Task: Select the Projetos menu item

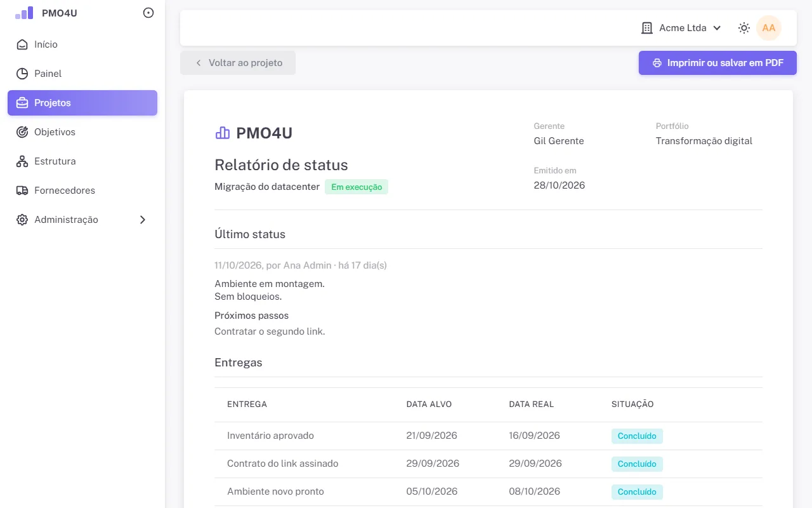Action: click(82, 103)
